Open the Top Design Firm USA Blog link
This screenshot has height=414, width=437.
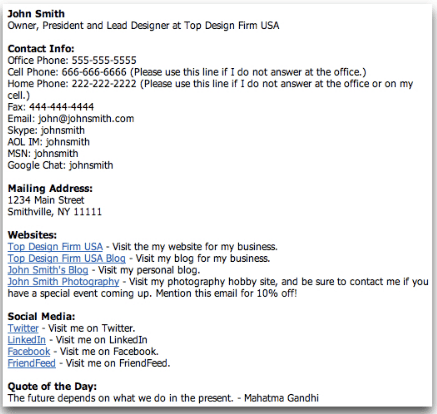click(67, 258)
